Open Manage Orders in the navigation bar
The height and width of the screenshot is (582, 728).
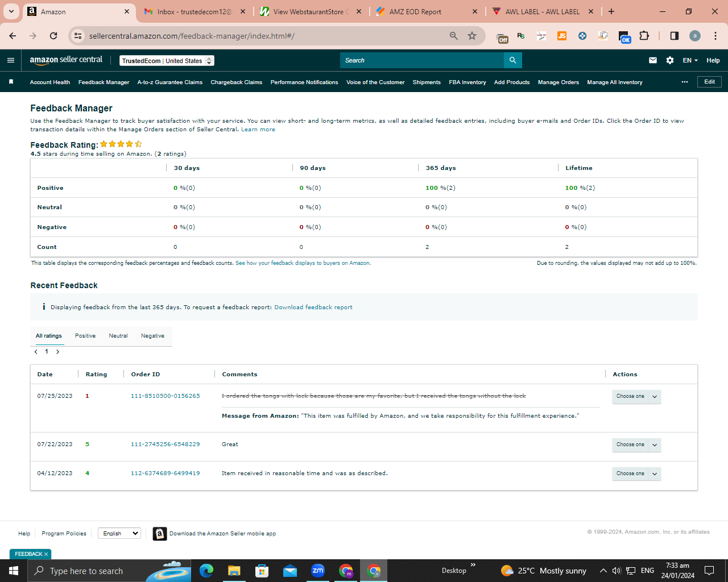(559, 82)
